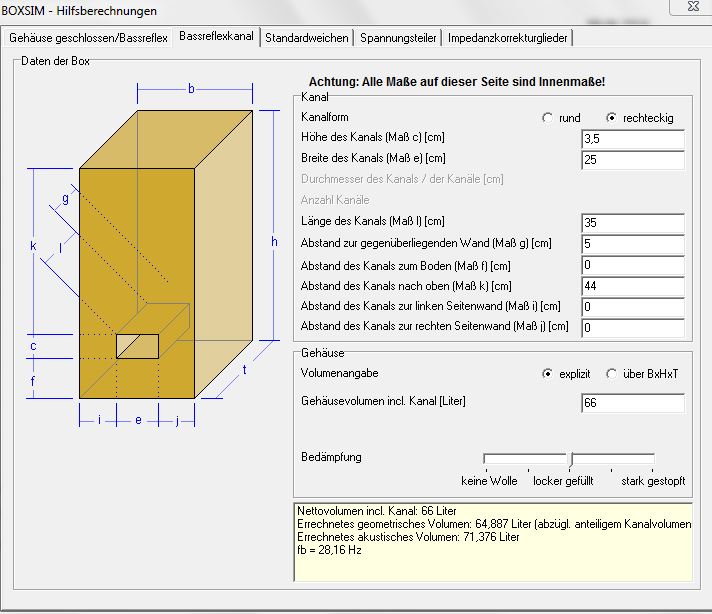
Task: Edit distance to right side wall field
Action: (632, 328)
